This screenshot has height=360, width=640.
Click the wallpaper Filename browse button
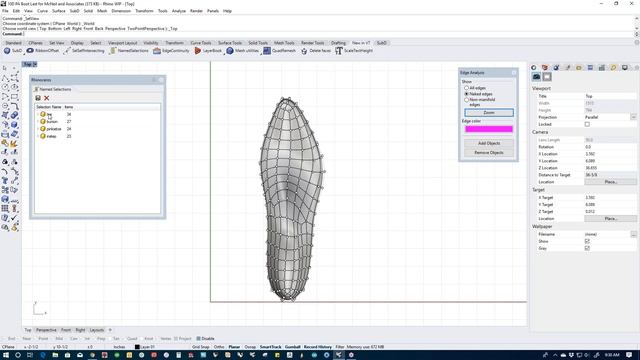click(x=633, y=234)
